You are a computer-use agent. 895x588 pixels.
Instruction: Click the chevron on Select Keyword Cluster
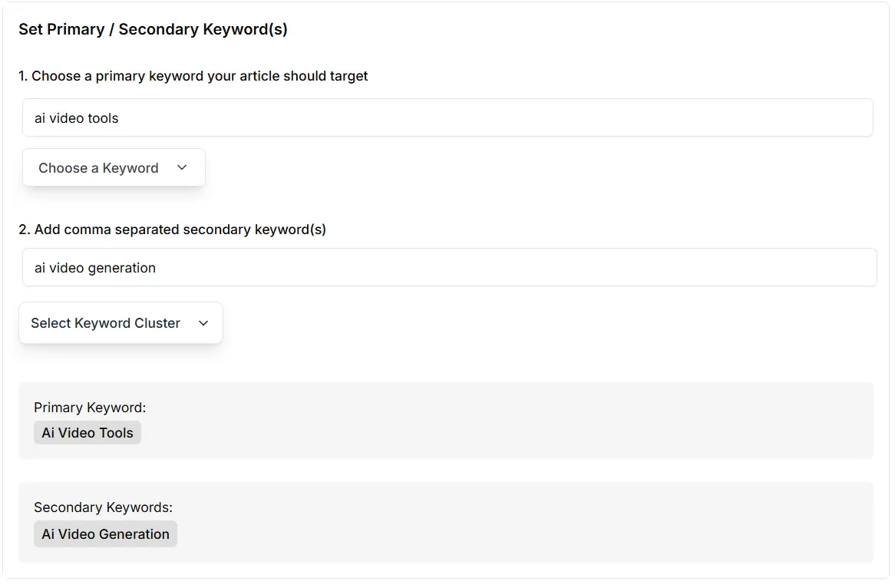[x=203, y=323]
